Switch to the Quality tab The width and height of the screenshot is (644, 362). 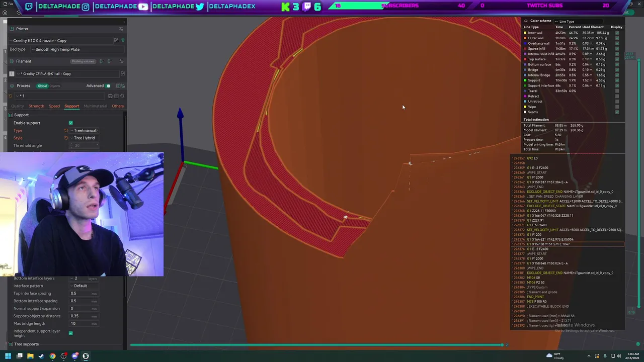pos(17,106)
